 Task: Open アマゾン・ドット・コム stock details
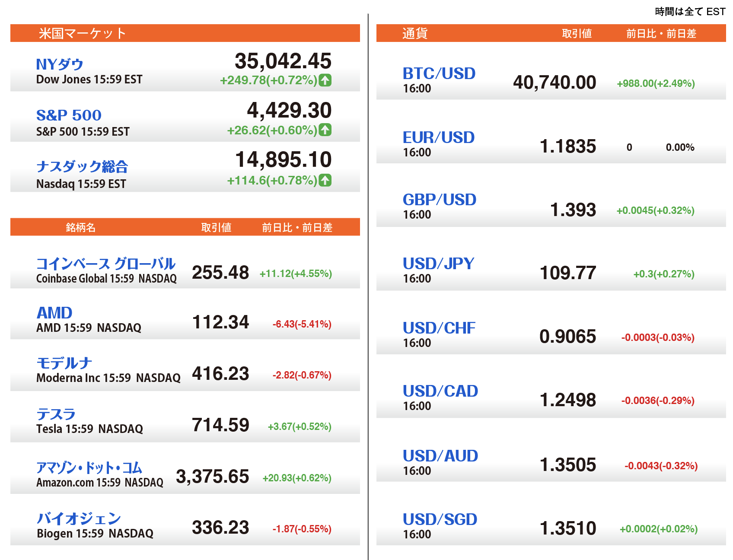click(89, 468)
